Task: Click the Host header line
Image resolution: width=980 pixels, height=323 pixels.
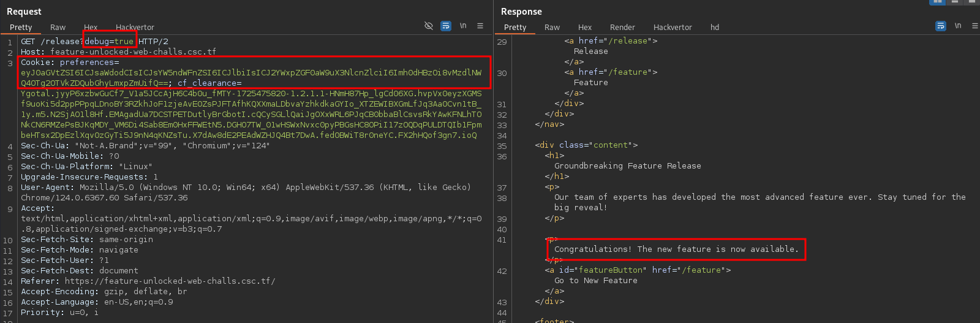Action: coord(118,52)
